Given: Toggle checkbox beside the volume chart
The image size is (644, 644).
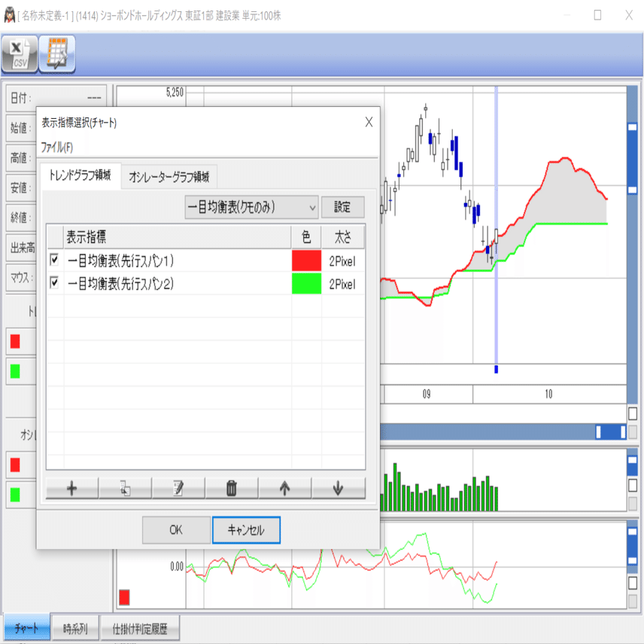Looking at the screenshot, I should pyautogui.click(x=633, y=485).
